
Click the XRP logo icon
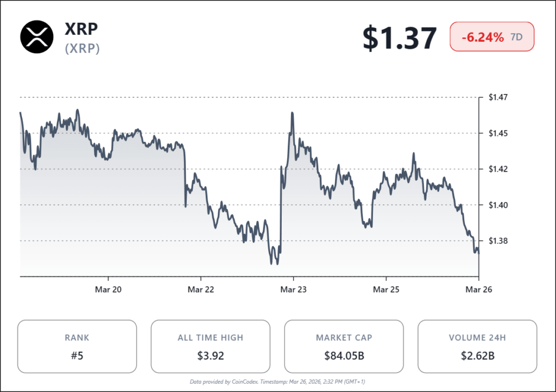coord(37,37)
